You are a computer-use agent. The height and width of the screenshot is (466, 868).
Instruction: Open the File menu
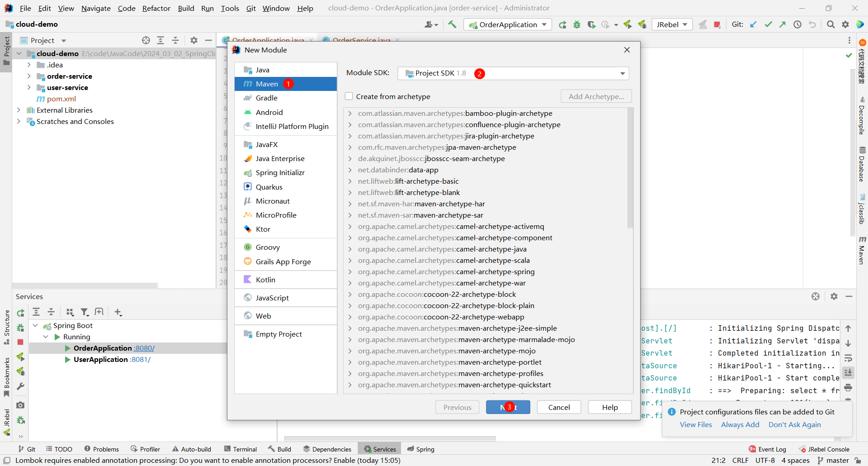[25, 8]
